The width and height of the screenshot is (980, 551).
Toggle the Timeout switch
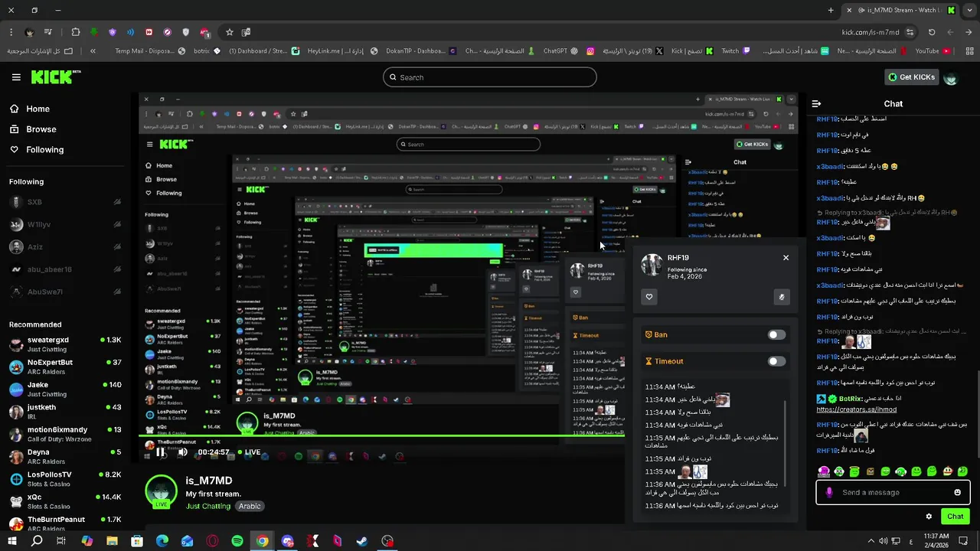tap(776, 361)
